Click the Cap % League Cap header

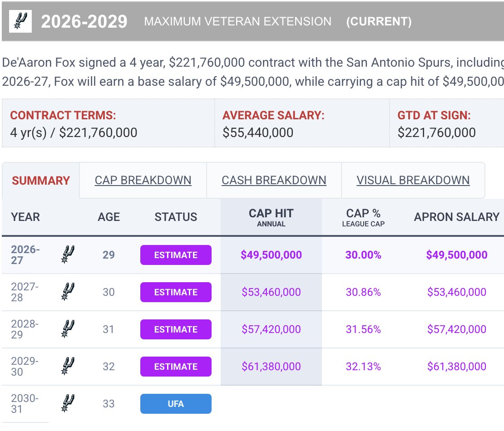pyautogui.click(x=363, y=217)
